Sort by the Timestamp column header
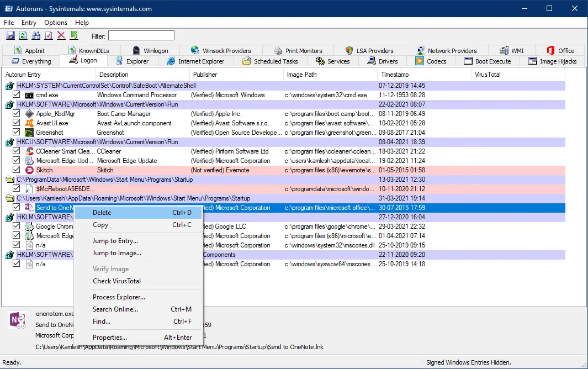Viewport: 588px width, 369px height. (x=424, y=75)
